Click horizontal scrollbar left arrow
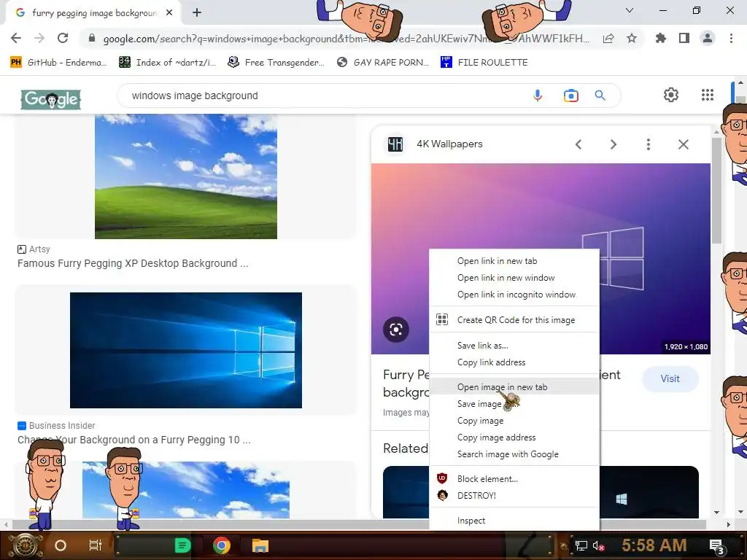 (6, 524)
